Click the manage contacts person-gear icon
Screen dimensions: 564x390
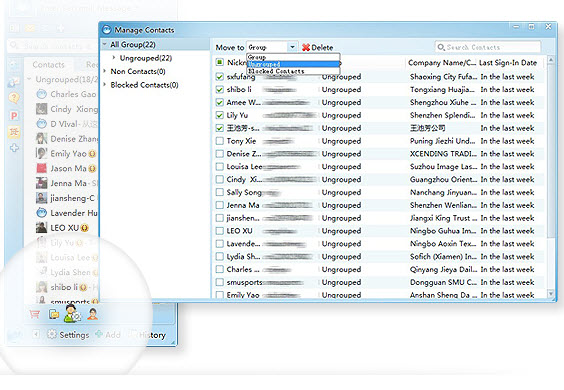(72, 313)
